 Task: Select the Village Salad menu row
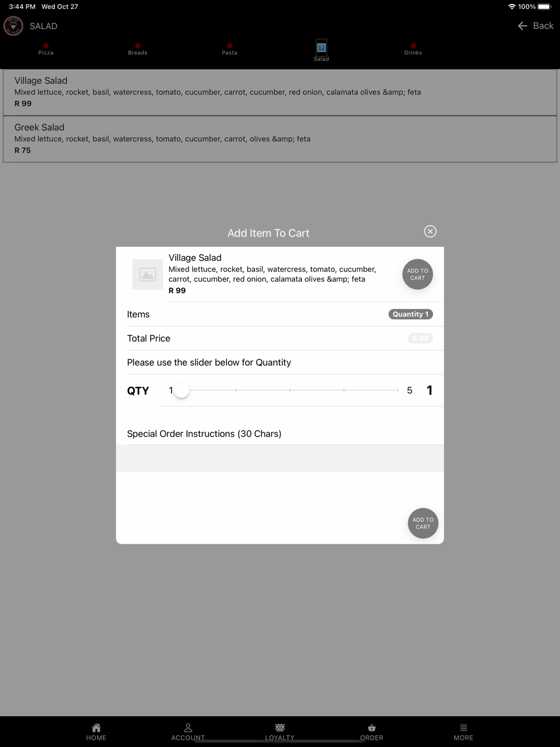(x=280, y=92)
